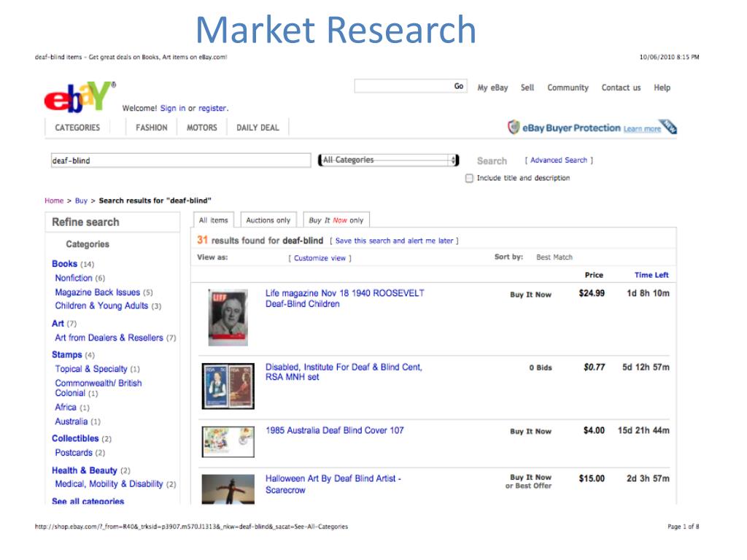This screenshot has height=560, width=747.
Task: Open Life magazine Nov 18 1940 listing title
Action: click(x=345, y=298)
